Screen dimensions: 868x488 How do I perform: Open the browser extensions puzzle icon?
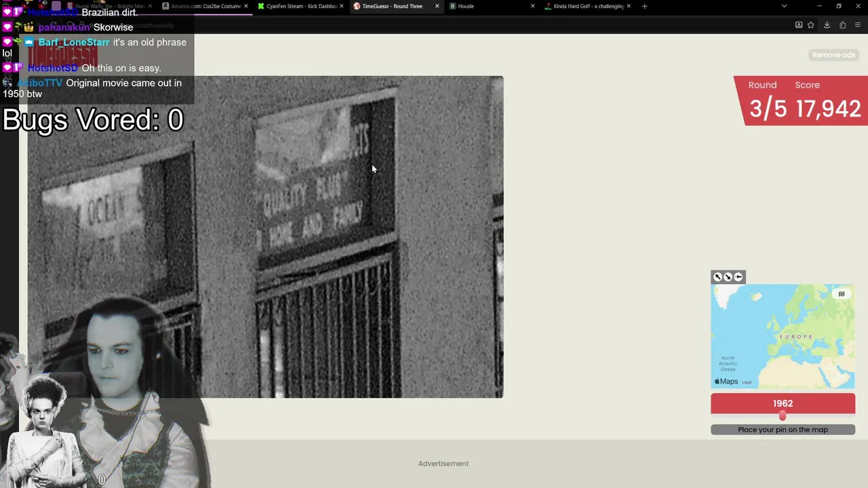[842, 25]
